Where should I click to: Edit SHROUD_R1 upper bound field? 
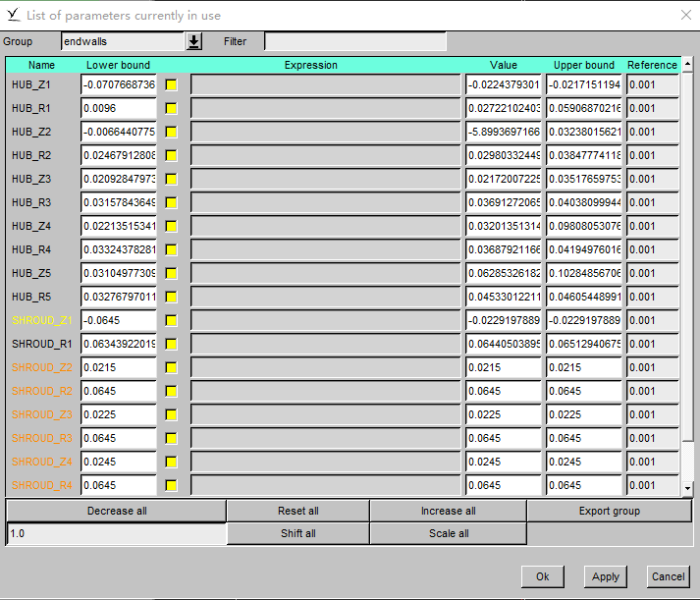point(584,345)
